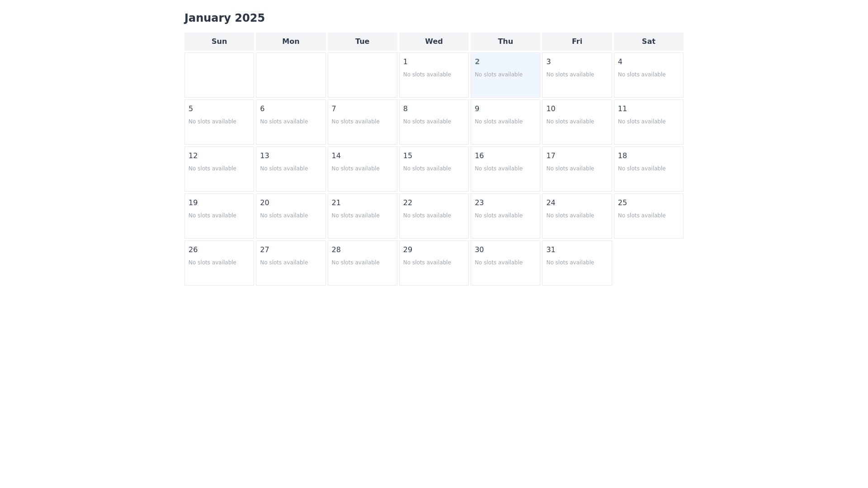Select the January 7 day cell
Image resolution: width=868 pixels, height=488 pixels.
pos(362,122)
